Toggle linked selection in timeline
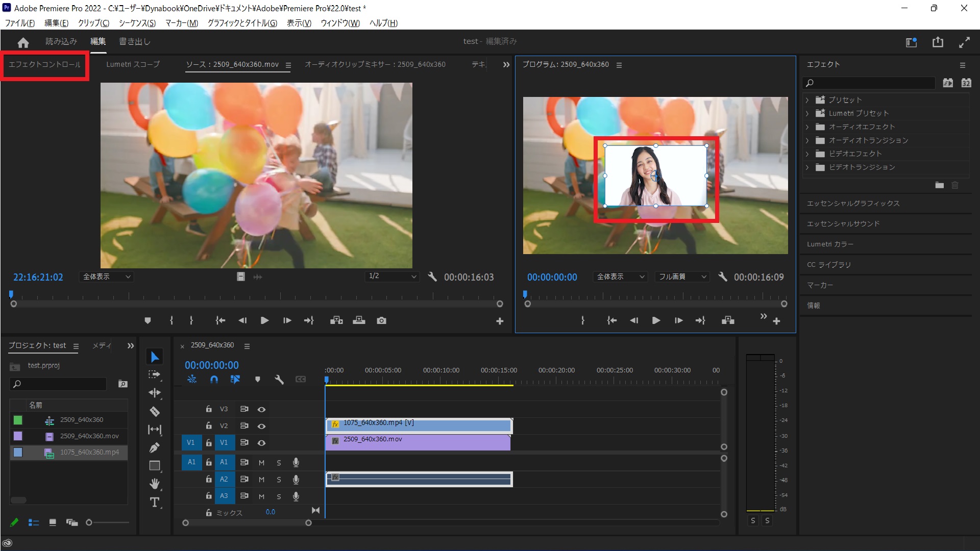Image resolution: width=980 pixels, height=551 pixels. pos(235,380)
